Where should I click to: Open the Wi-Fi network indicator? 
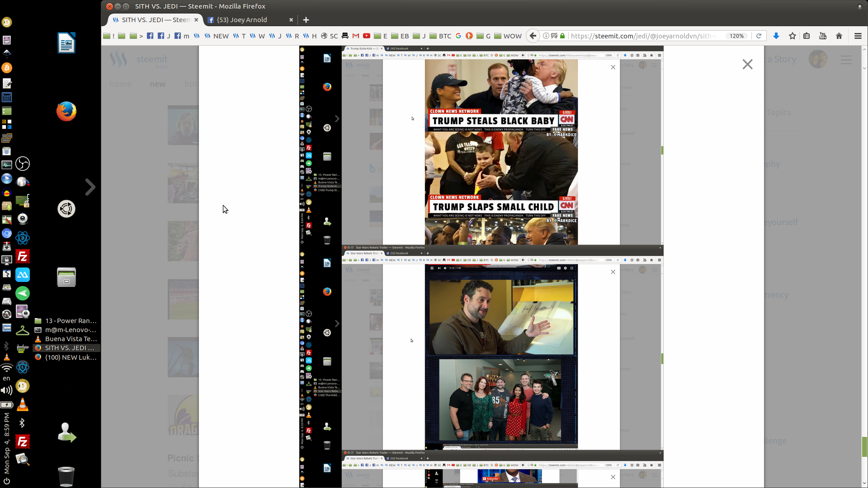tap(6, 367)
